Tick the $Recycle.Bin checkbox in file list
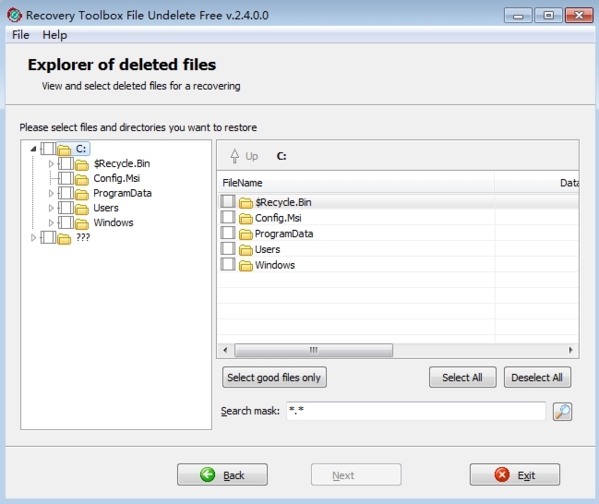Image resolution: width=599 pixels, height=504 pixels. (x=228, y=201)
